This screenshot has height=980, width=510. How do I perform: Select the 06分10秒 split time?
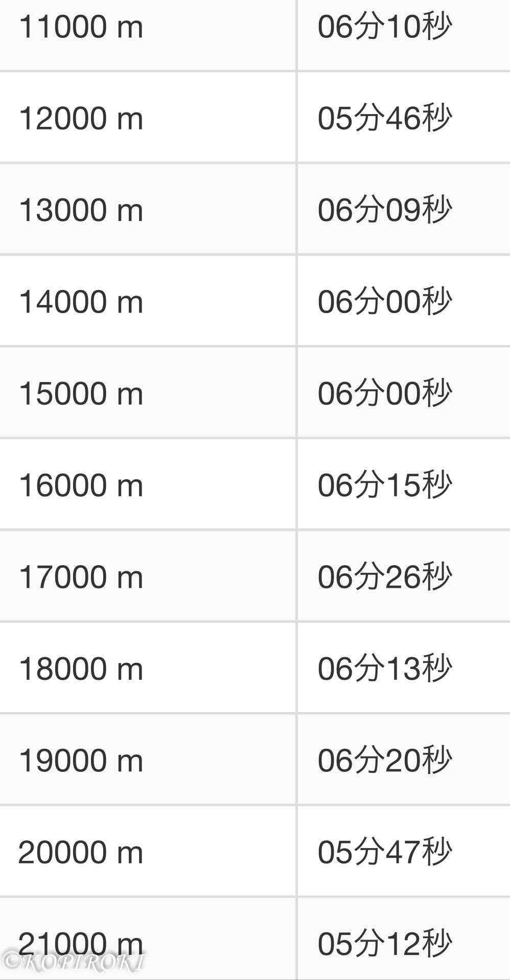(384, 27)
